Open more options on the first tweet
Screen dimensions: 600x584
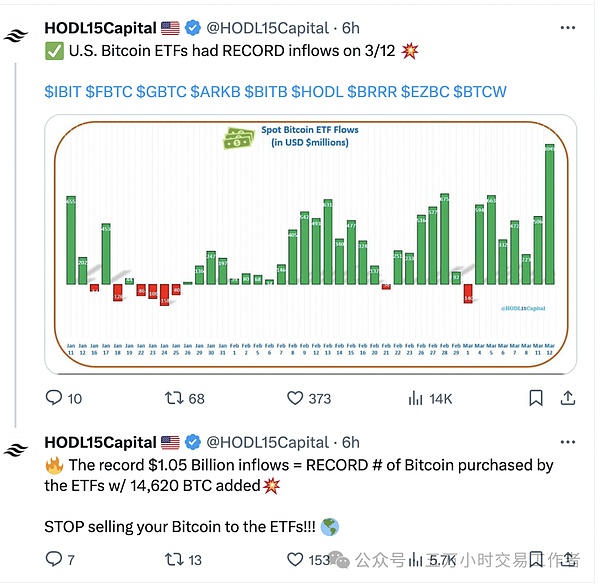pos(567,28)
